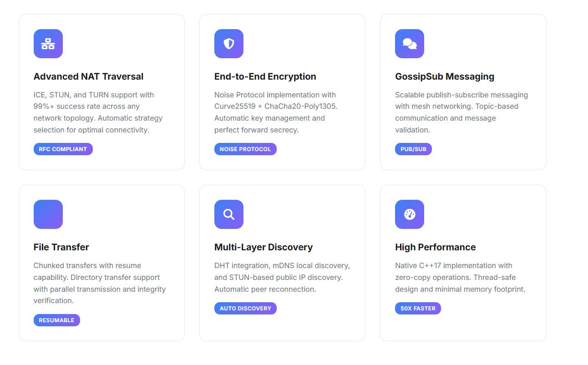Click the Noise Protocol description text

point(276,112)
